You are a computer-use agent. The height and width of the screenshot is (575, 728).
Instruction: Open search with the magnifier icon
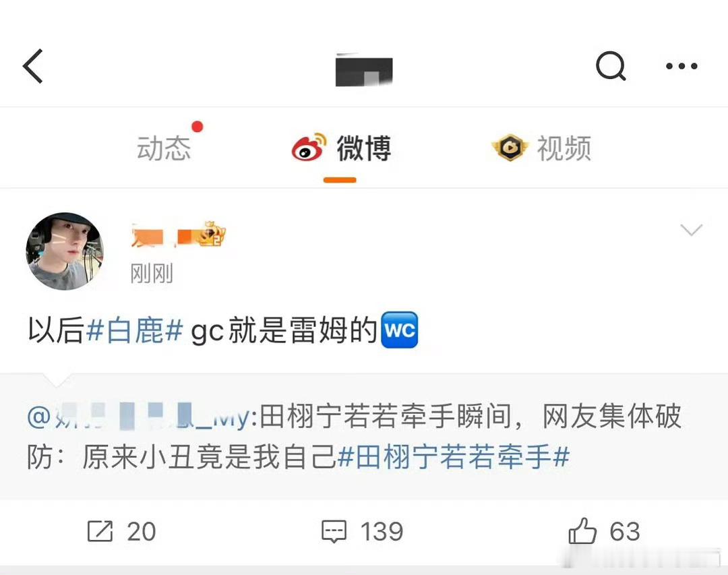coord(611,66)
